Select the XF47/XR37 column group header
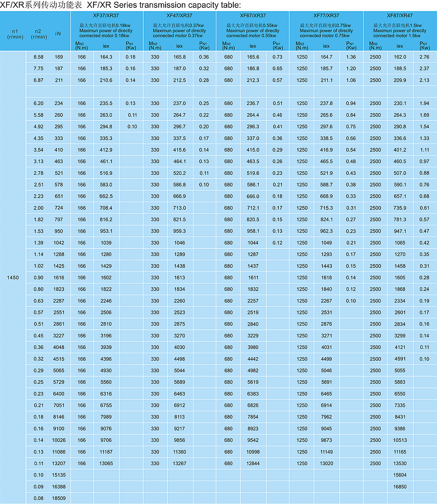Viewport: 437px width, 504px height. coord(179,15)
